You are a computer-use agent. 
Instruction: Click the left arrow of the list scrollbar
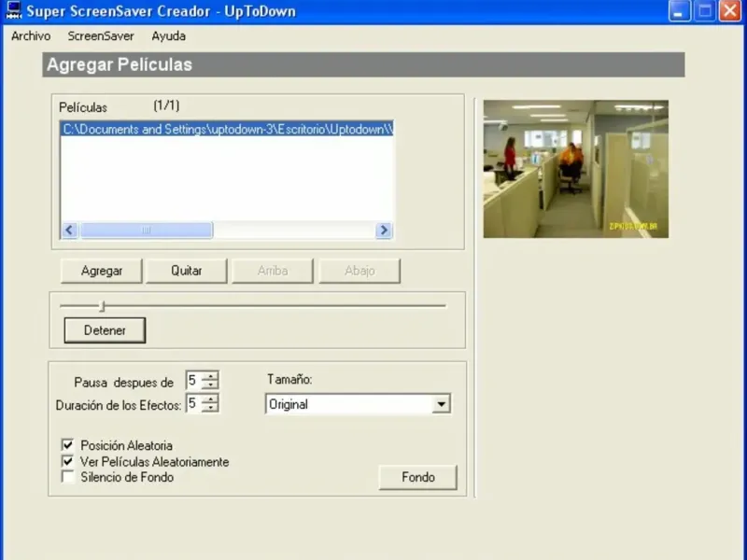pos(69,231)
